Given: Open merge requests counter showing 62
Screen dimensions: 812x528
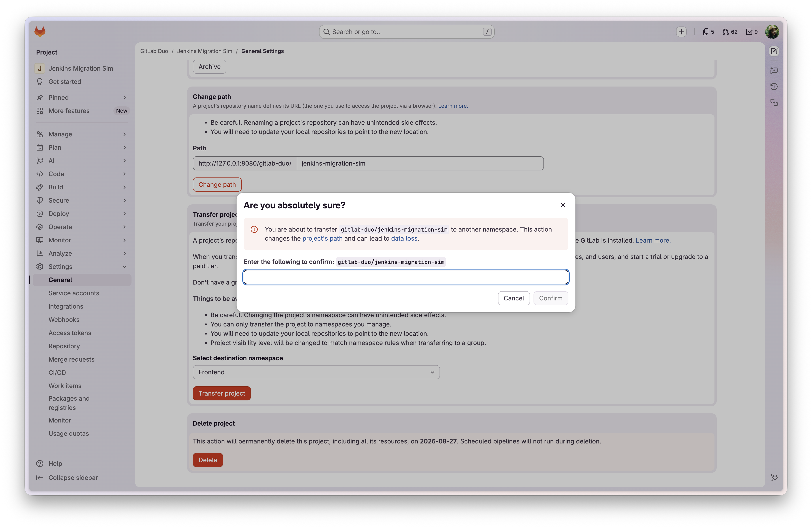Looking at the screenshot, I should tap(730, 32).
